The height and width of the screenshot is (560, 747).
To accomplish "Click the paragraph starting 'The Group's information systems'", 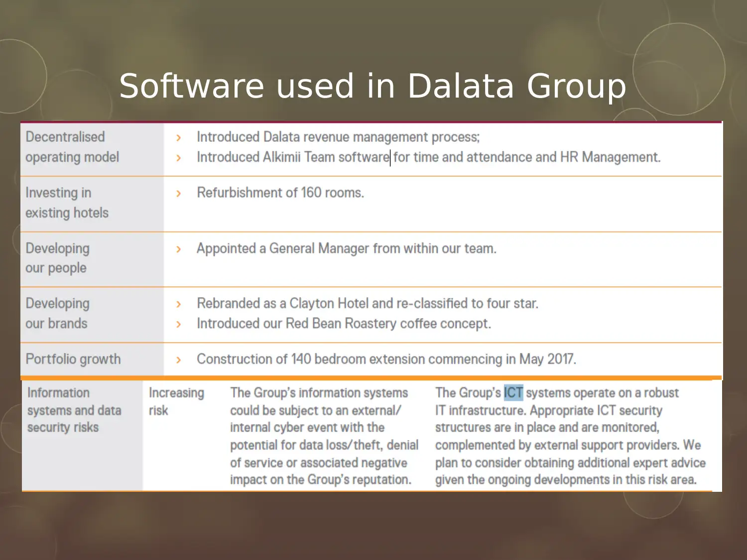I will [x=324, y=436].
